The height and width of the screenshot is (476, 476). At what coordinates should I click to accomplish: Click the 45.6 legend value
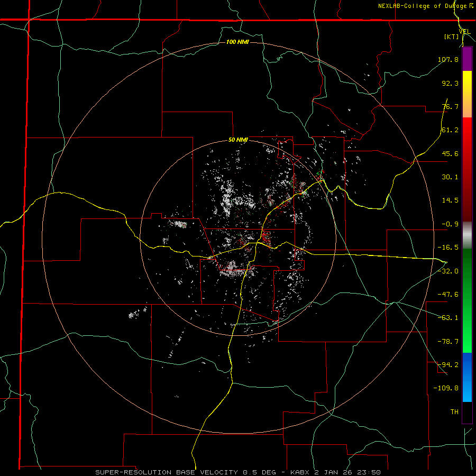click(x=450, y=153)
